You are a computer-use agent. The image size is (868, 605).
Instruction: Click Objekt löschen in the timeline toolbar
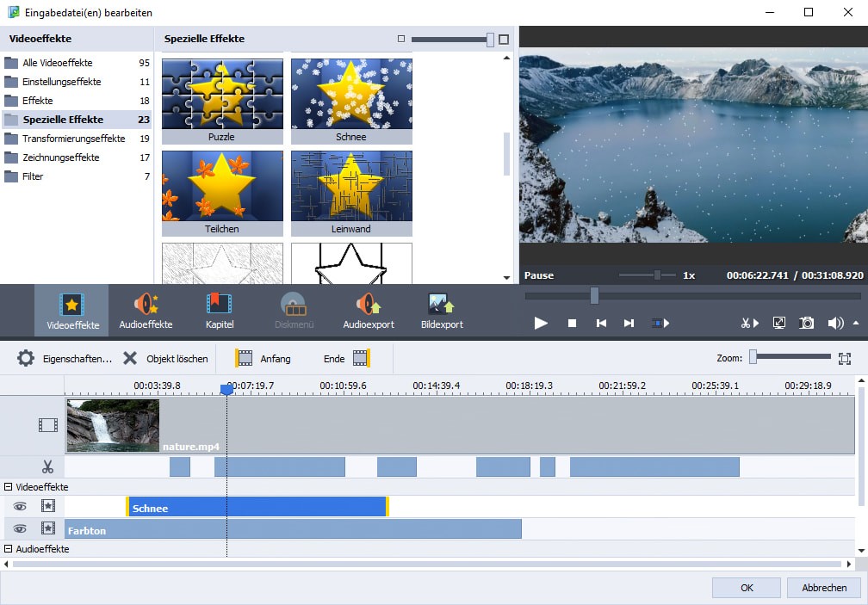pos(165,359)
